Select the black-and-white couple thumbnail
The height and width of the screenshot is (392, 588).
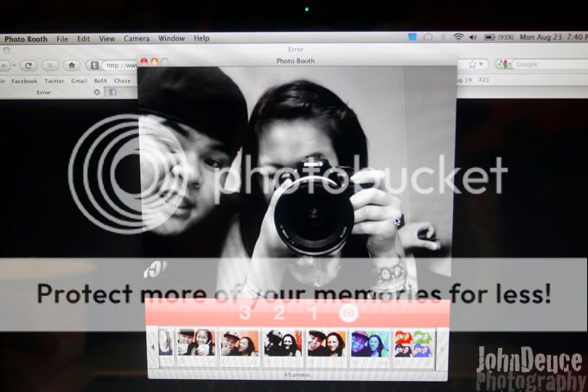(283, 343)
